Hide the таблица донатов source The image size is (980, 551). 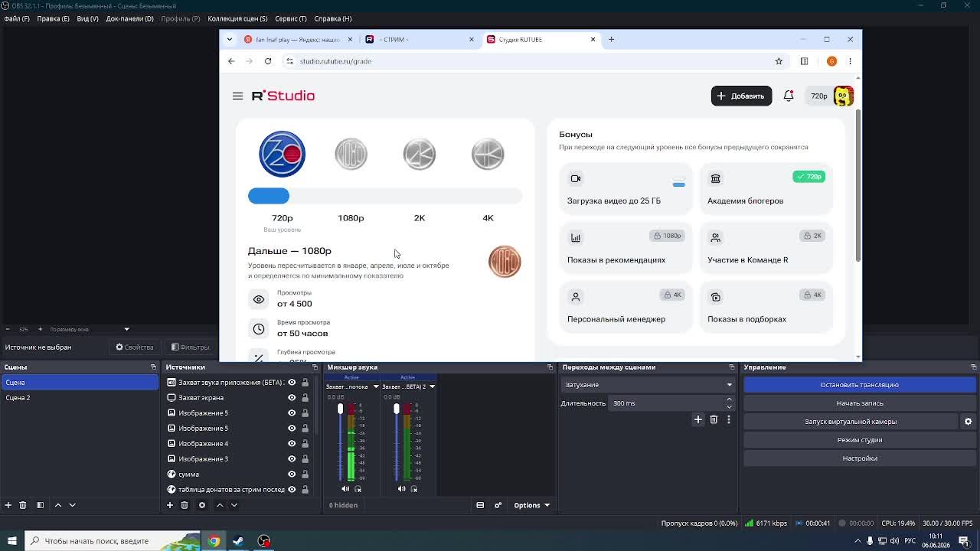[292, 490]
